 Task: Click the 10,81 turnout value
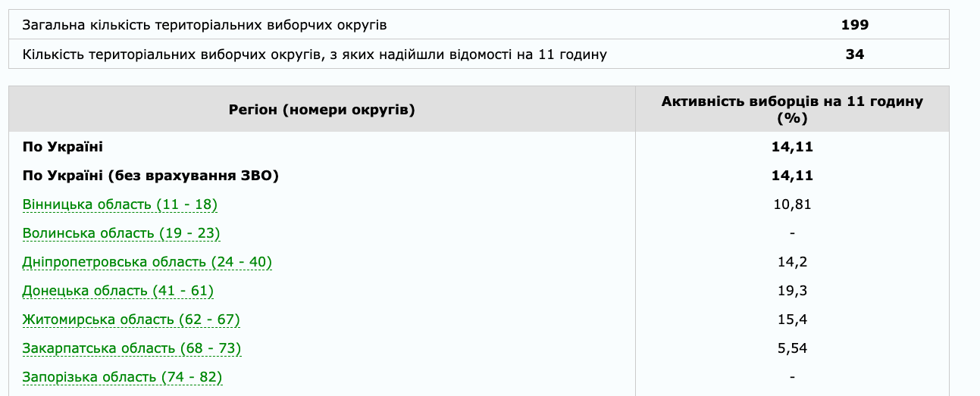point(792,204)
